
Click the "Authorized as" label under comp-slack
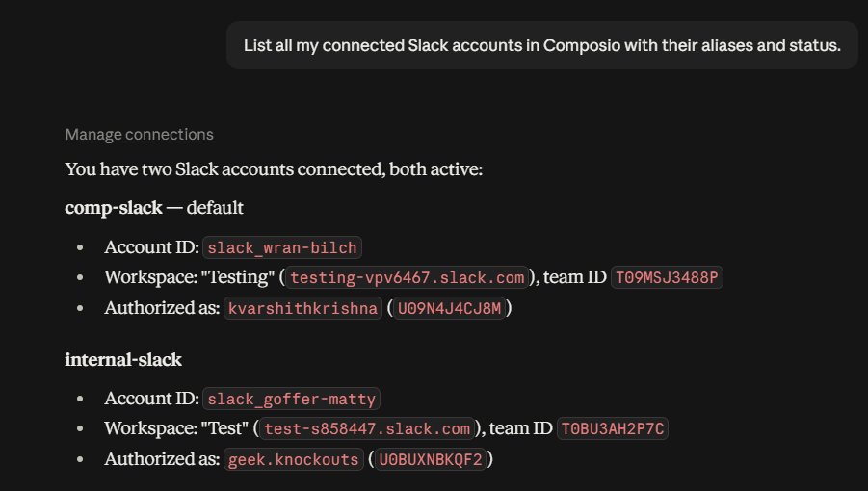pyautogui.click(x=162, y=308)
